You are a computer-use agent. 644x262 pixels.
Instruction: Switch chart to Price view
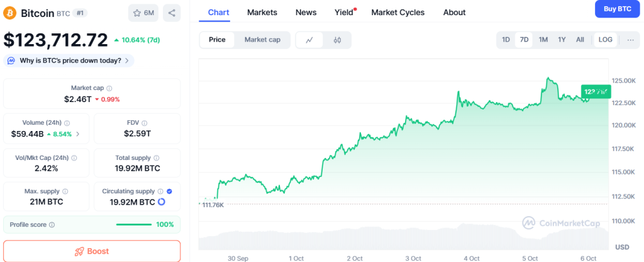(x=217, y=40)
